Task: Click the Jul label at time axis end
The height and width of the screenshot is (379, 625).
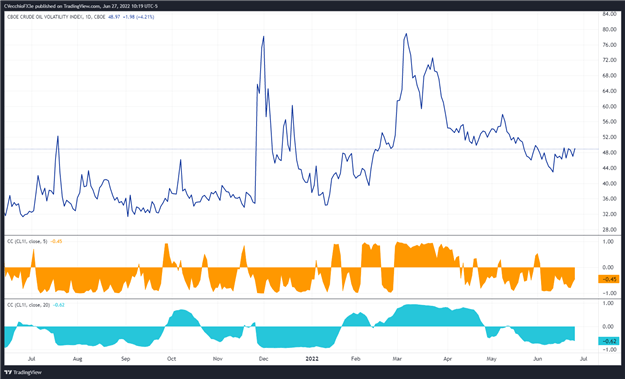Action: point(583,359)
